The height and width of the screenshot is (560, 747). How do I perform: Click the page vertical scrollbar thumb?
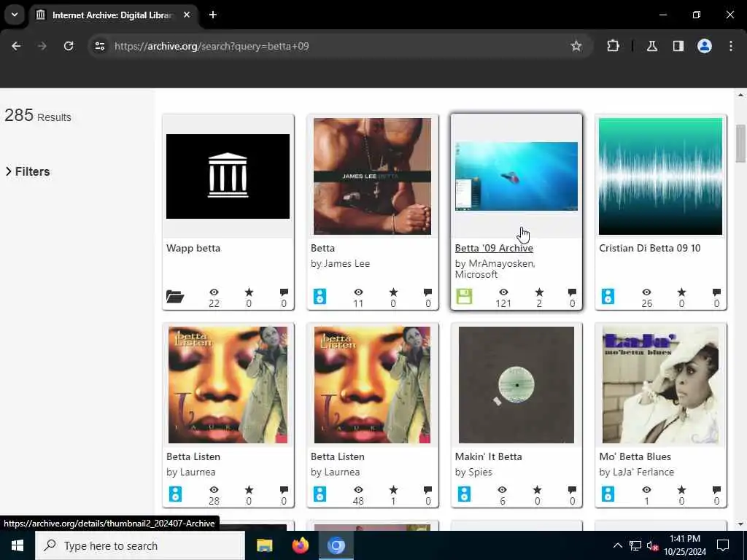(x=740, y=143)
